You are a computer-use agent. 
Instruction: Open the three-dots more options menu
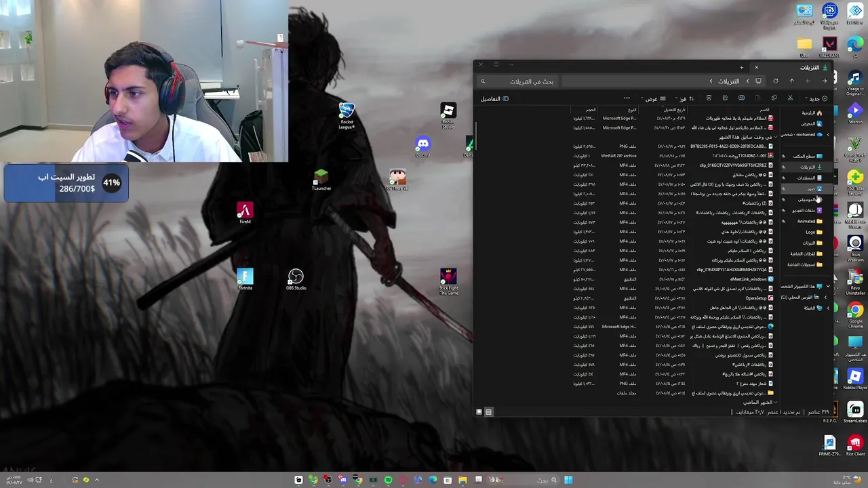[627, 99]
